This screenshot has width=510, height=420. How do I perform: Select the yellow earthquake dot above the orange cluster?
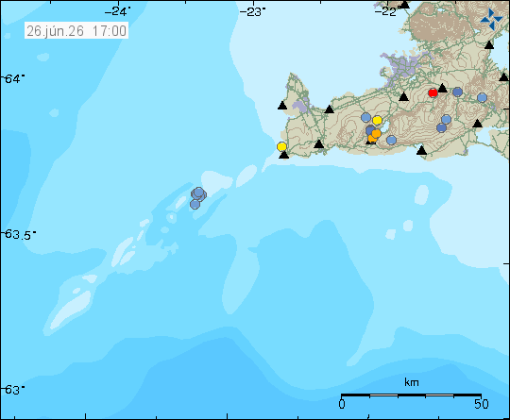[377, 120]
